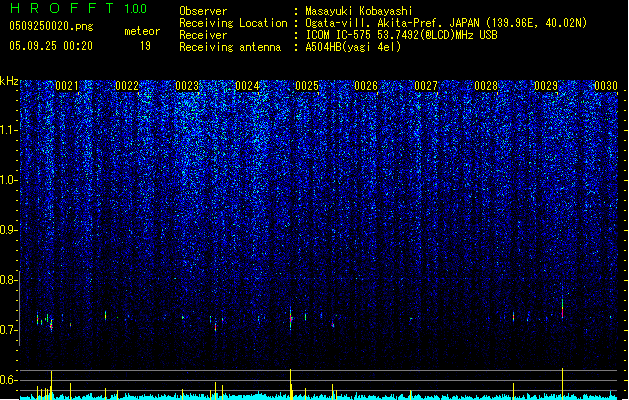
Task: Click the 0.6 frequency axis label
Action: click(x=9, y=380)
